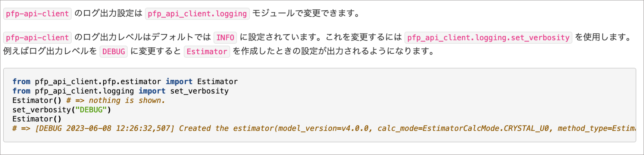
Task: Click the pink Estimator inline code label
Action: (x=207, y=52)
